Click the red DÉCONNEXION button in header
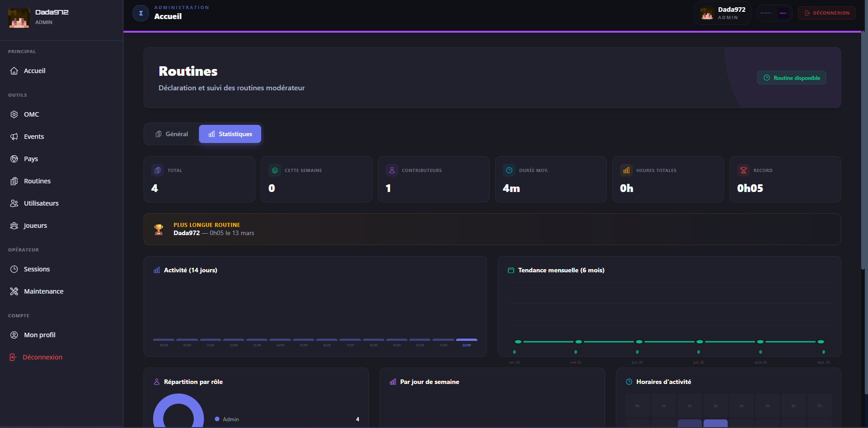 pyautogui.click(x=827, y=13)
